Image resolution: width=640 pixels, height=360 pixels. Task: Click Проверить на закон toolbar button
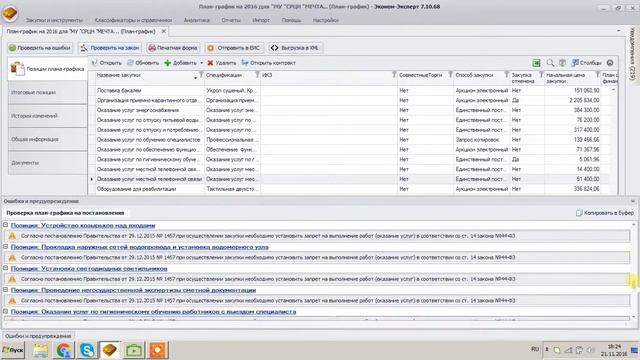tap(110, 48)
